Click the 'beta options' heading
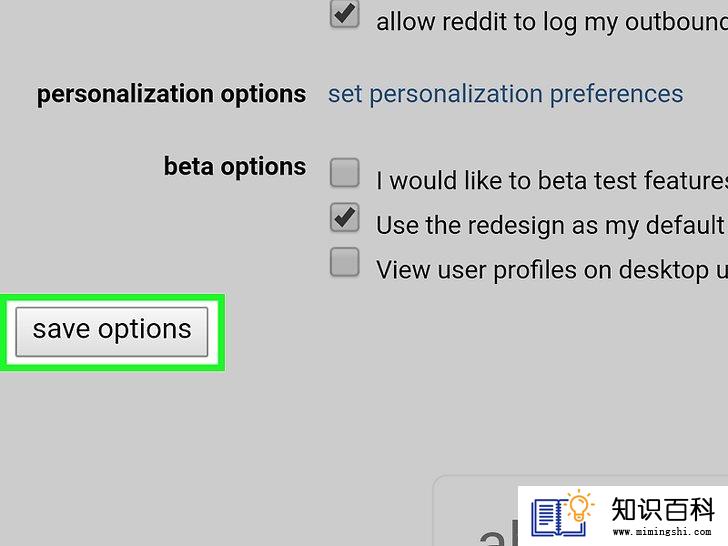 tap(235, 167)
